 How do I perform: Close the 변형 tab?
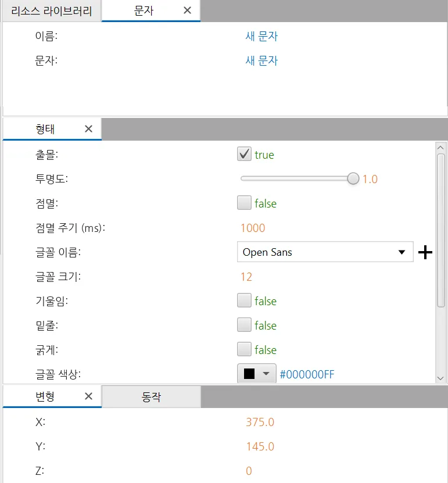tap(89, 396)
